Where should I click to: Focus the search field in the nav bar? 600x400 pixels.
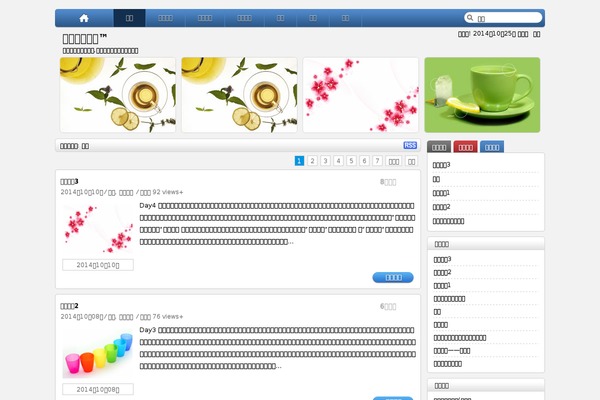503,18
